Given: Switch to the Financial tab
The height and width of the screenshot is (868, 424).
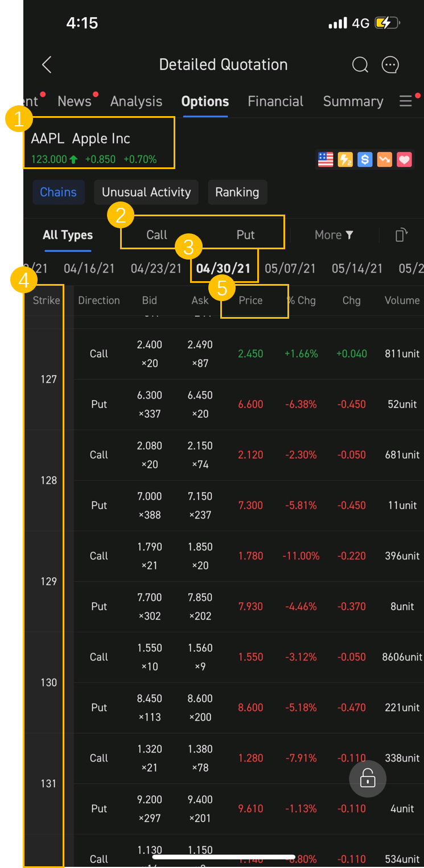Looking at the screenshot, I should coord(276,101).
